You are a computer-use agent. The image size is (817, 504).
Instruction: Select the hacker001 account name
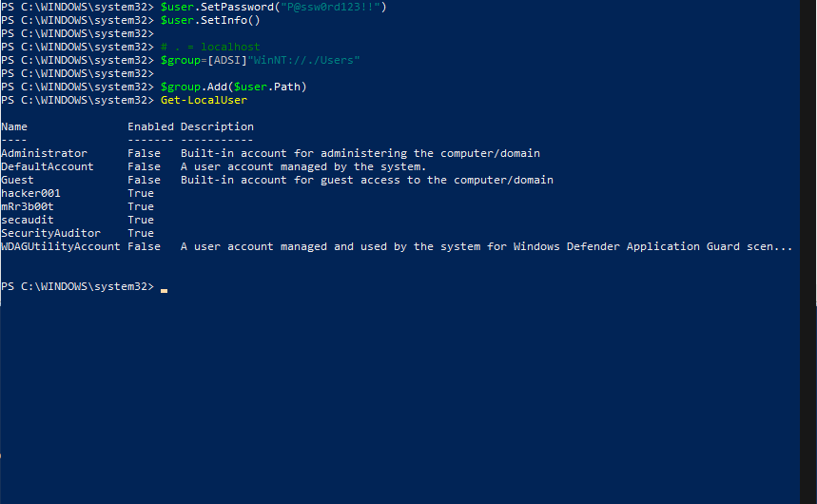(x=30, y=193)
